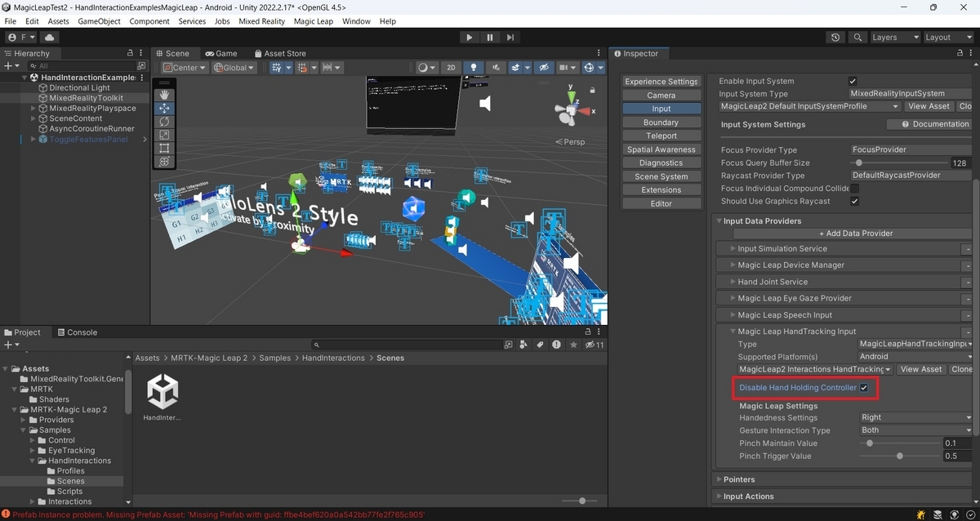
Task: Click the Pause button
Action: [490, 38]
